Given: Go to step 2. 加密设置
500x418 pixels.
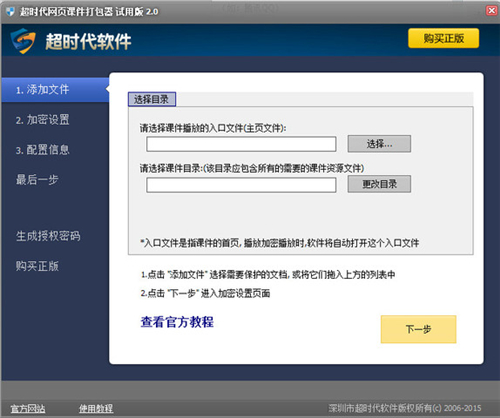Looking at the screenshot, I should pos(43,120).
